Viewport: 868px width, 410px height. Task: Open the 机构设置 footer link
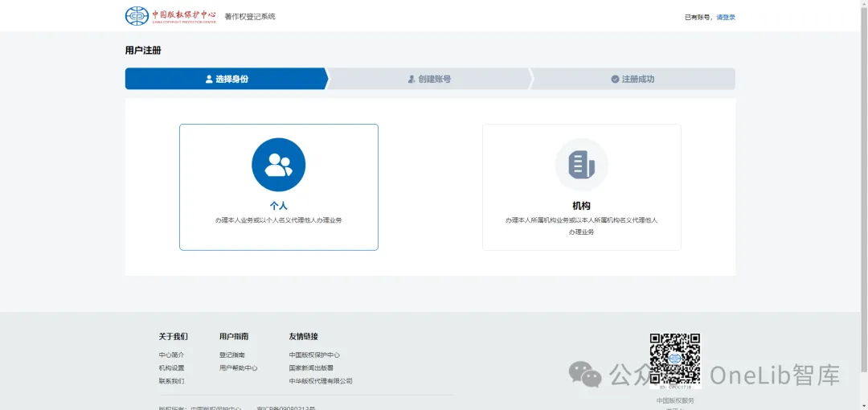172,368
